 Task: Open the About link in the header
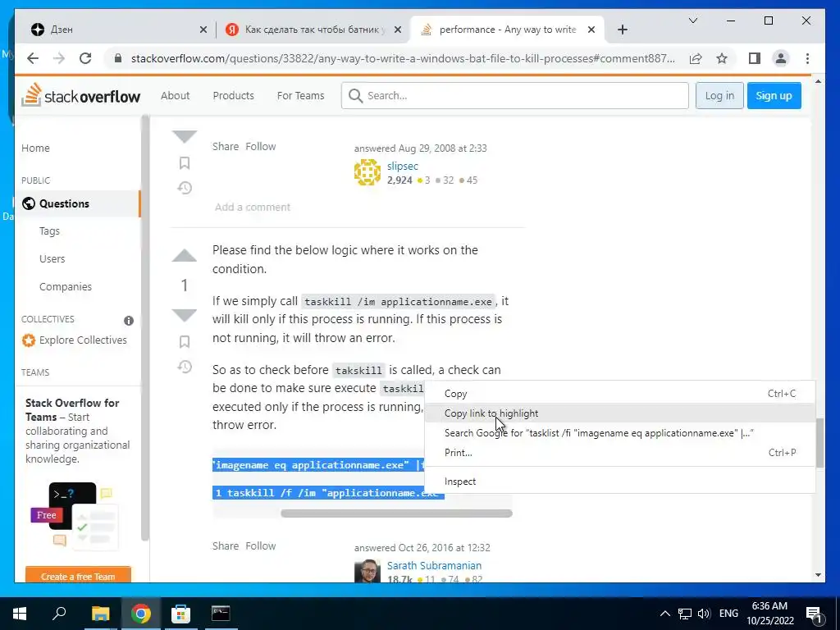(x=176, y=95)
